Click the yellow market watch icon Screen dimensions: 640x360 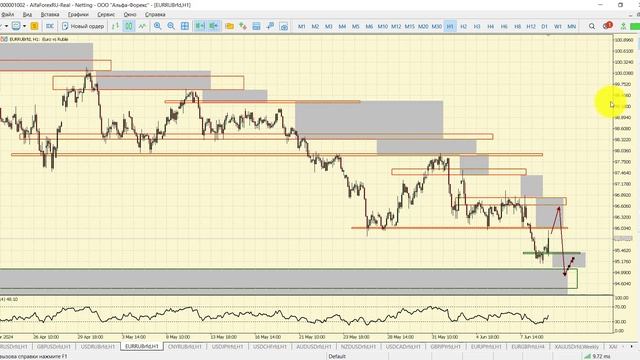click(34, 26)
